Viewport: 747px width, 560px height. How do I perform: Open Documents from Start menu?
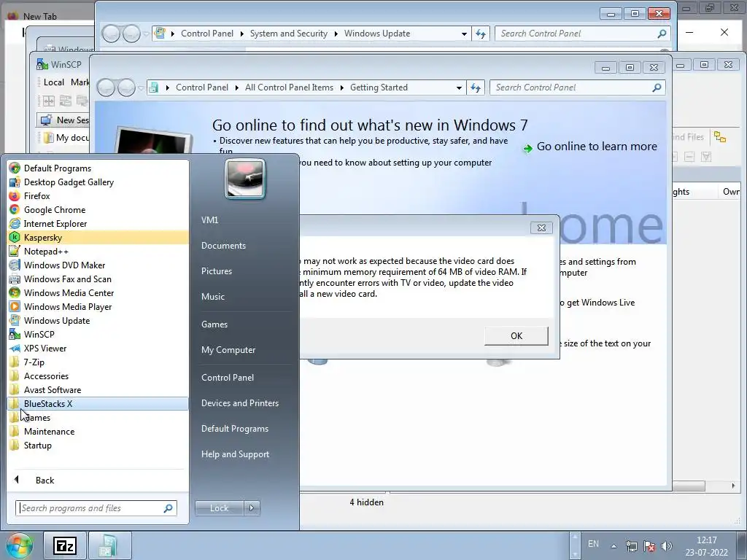click(223, 246)
